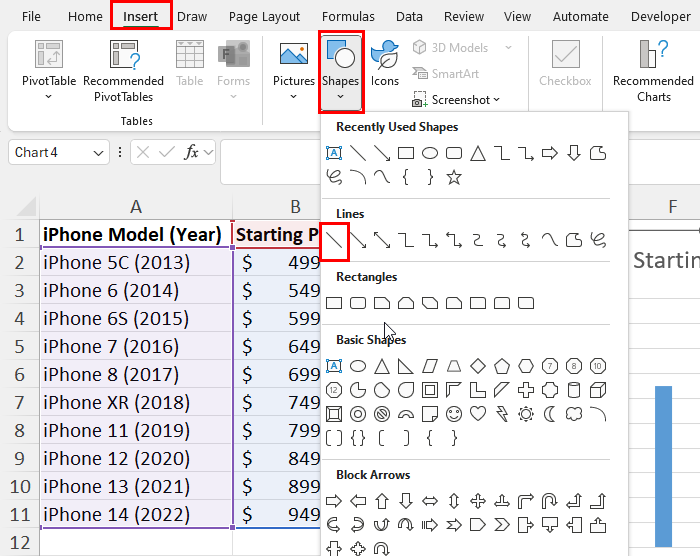Select cell iPhone XR (2018)
The height and width of the screenshot is (556, 700).
pos(136,403)
